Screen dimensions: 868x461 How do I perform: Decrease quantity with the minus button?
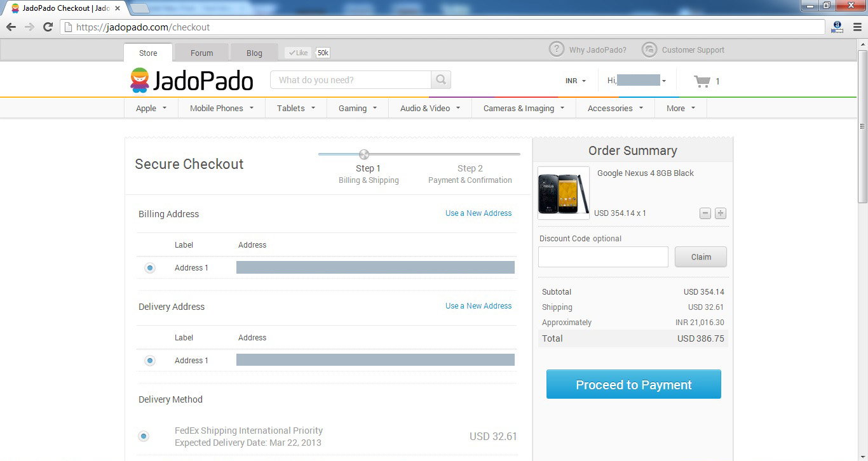[705, 213]
